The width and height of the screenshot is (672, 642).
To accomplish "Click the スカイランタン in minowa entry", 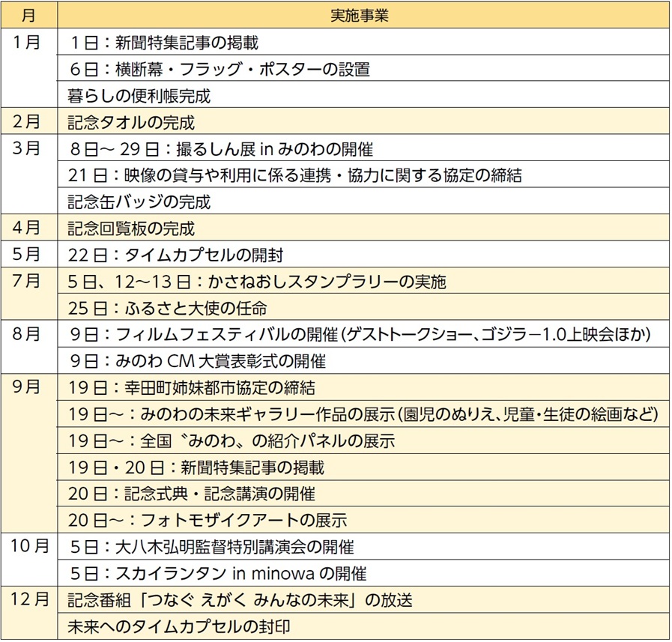I will 217,573.
